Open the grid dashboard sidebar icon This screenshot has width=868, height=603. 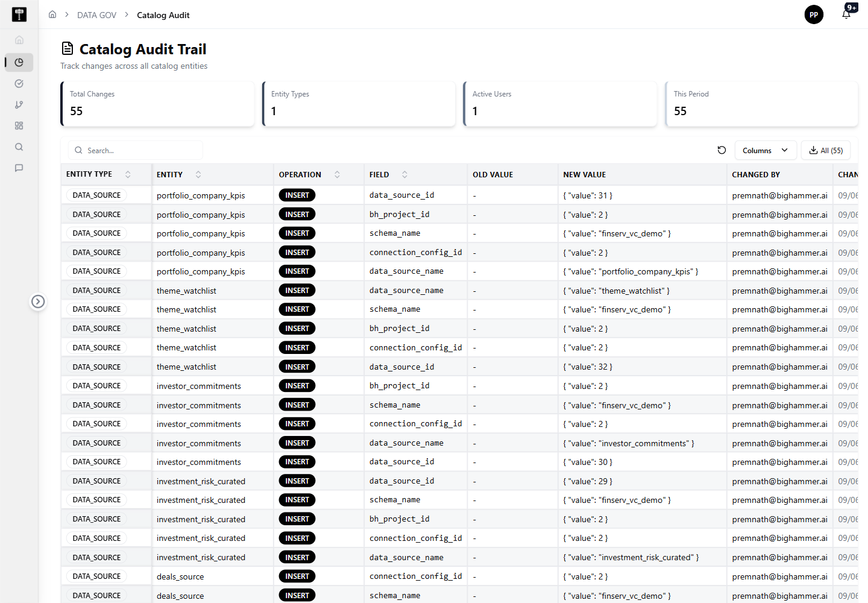tap(19, 126)
